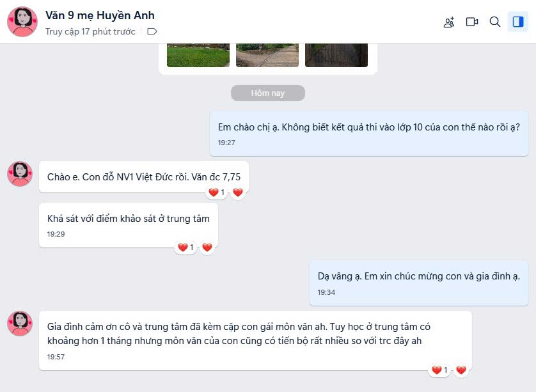
Task: Open the search messages icon
Action: coord(494,22)
